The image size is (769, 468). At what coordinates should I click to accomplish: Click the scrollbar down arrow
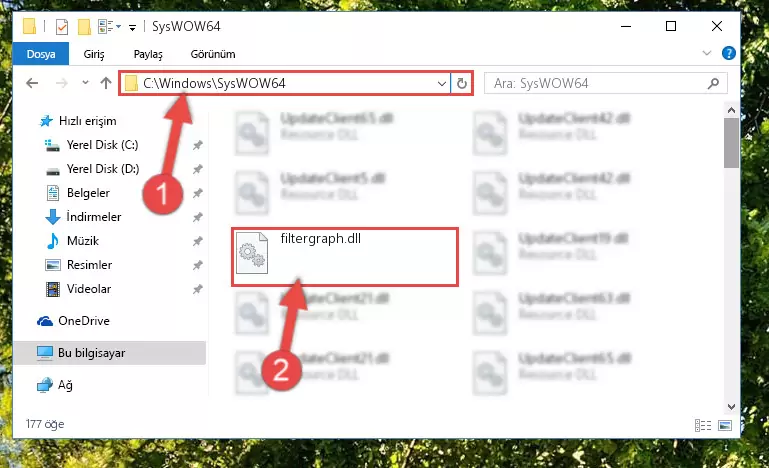point(731,407)
